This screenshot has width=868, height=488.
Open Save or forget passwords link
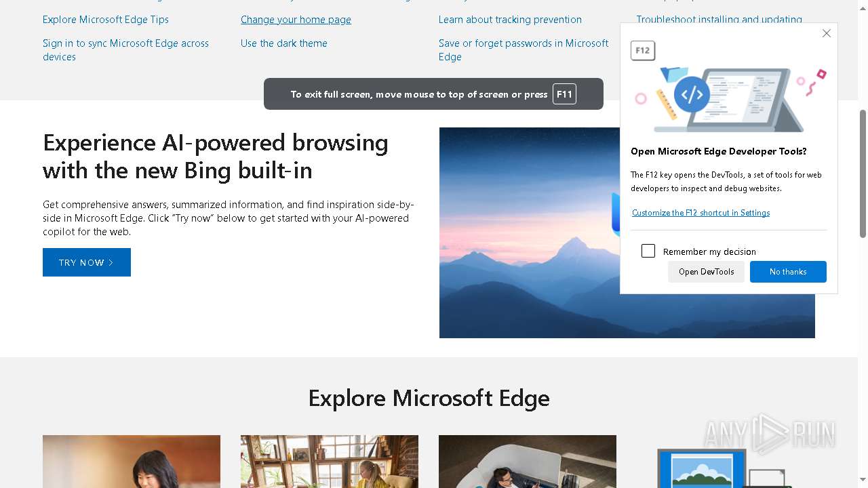[x=524, y=50]
